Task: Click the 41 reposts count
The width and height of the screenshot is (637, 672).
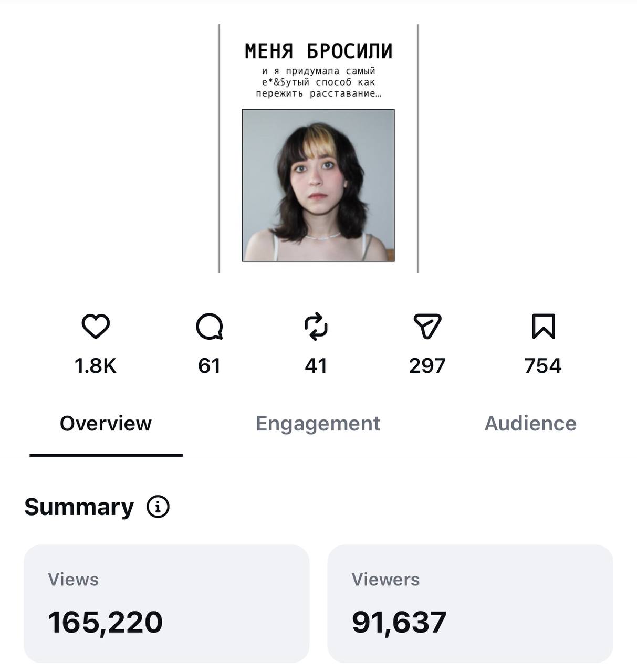Action: click(316, 366)
